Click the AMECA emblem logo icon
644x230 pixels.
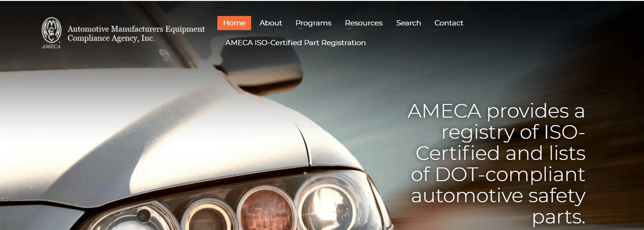pyautogui.click(x=52, y=30)
